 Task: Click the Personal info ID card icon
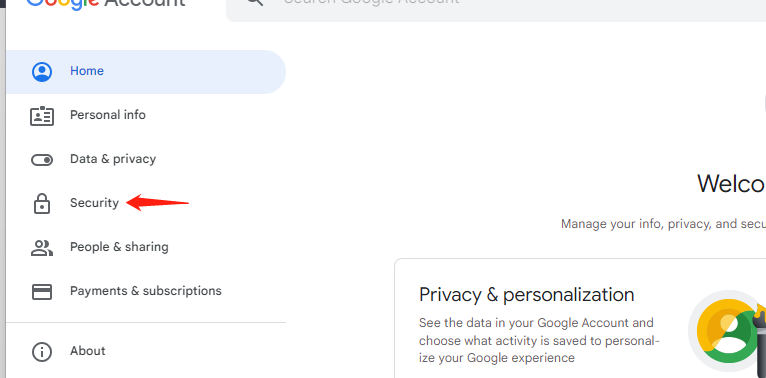click(42, 116)
